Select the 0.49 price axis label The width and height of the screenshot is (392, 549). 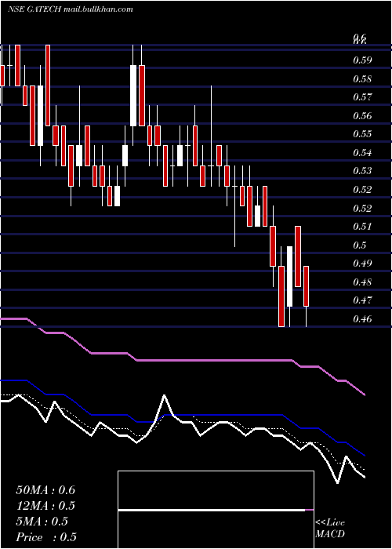(x=362, y=264)
